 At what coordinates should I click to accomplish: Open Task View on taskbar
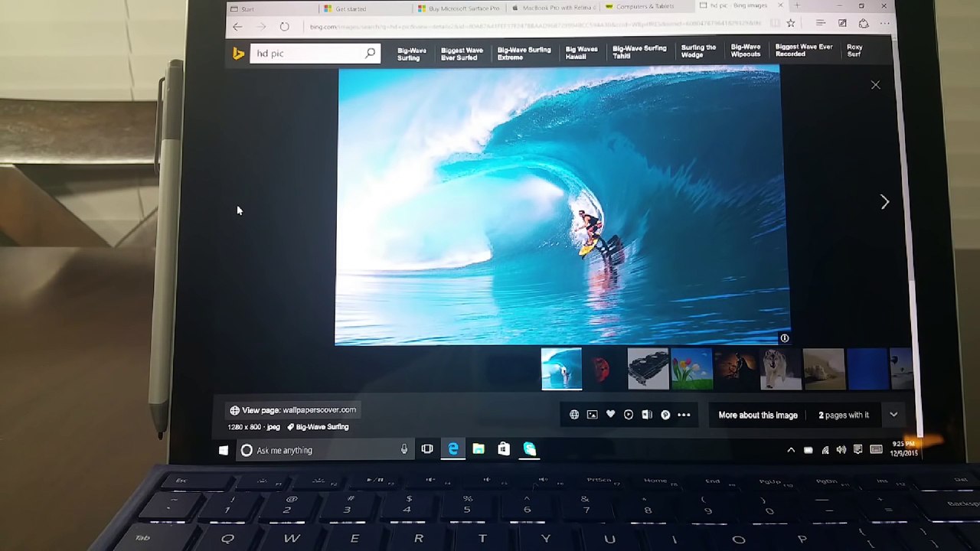pyautogui.click(x=427, y=449)
